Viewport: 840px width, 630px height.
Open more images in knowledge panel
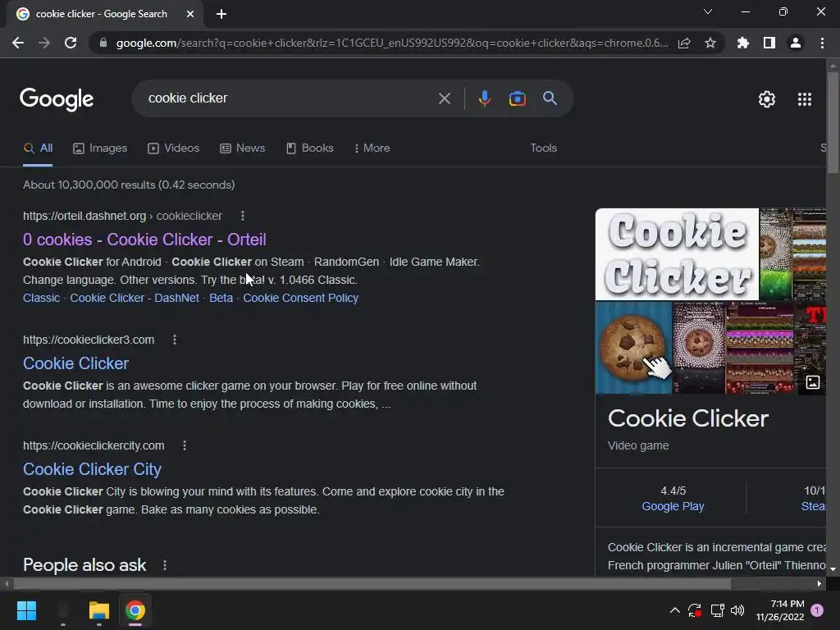[813, 382]
